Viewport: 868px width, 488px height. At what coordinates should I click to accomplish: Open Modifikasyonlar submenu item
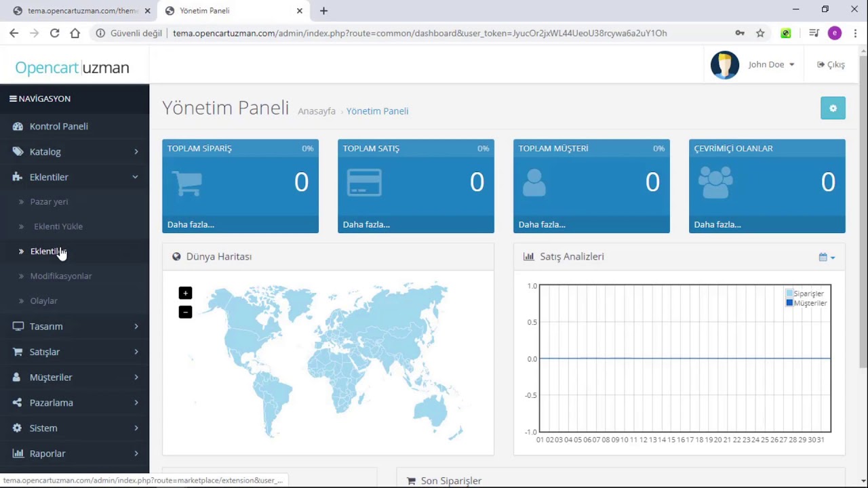[61, 276]
